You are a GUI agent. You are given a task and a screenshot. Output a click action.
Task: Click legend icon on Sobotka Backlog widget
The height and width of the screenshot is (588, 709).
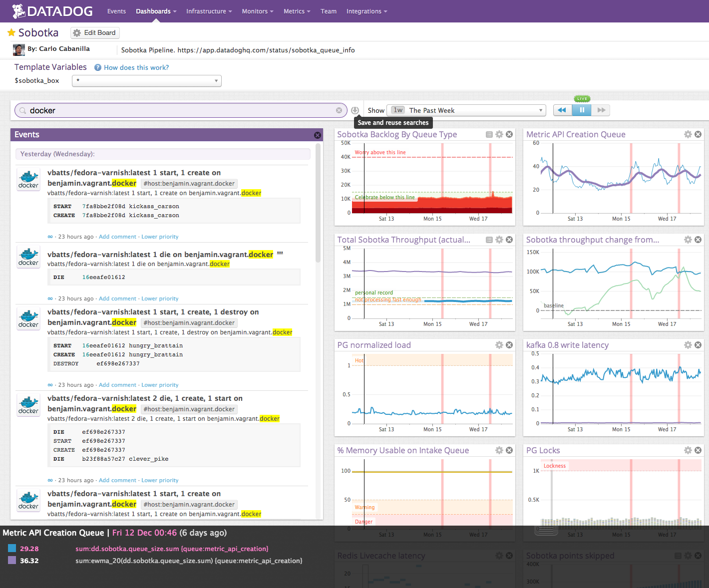(x=489, y=134)
